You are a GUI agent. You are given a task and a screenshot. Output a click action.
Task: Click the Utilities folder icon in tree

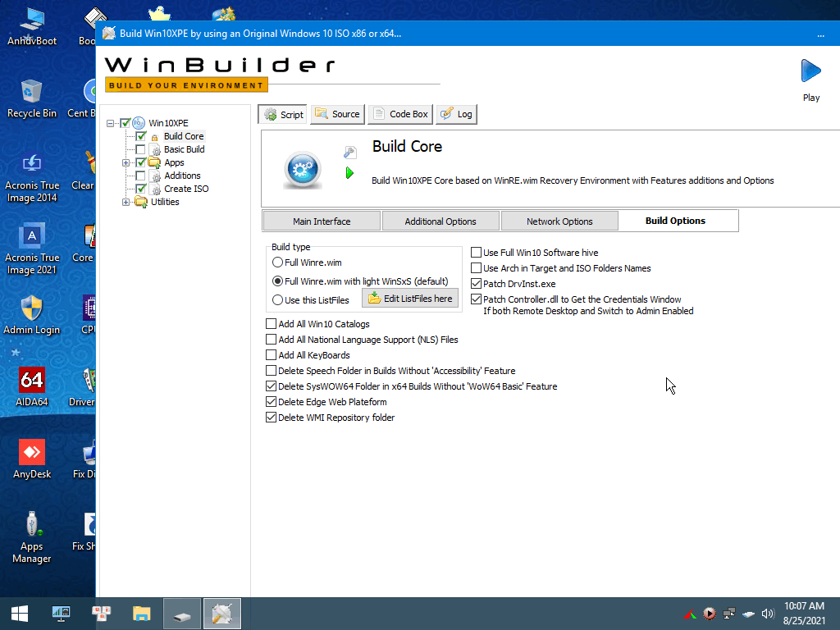(141, 202)
